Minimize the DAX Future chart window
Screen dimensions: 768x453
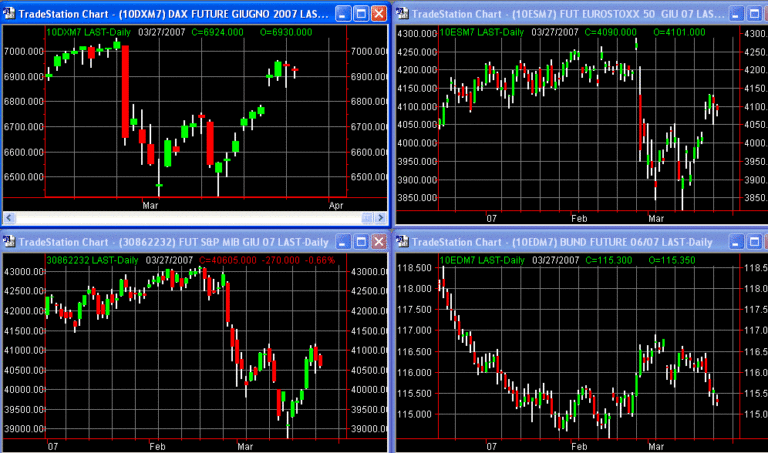[342, 14]
